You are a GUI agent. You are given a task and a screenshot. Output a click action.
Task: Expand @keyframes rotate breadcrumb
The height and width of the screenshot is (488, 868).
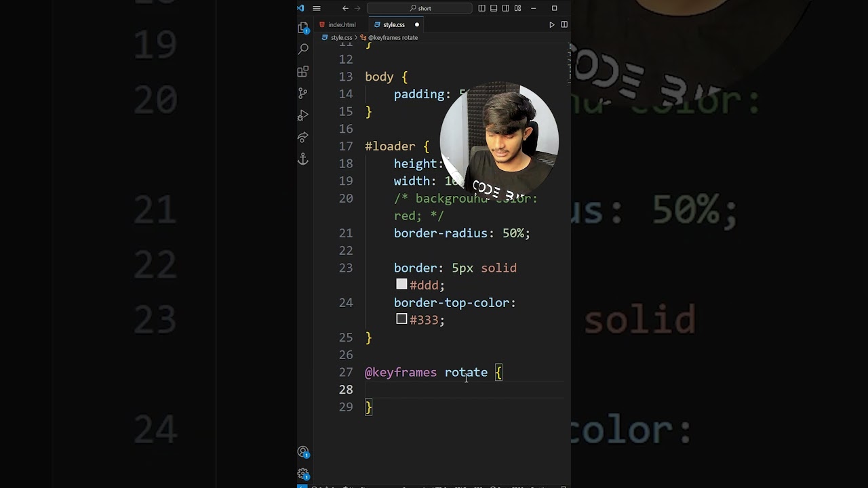pos(393,38)
